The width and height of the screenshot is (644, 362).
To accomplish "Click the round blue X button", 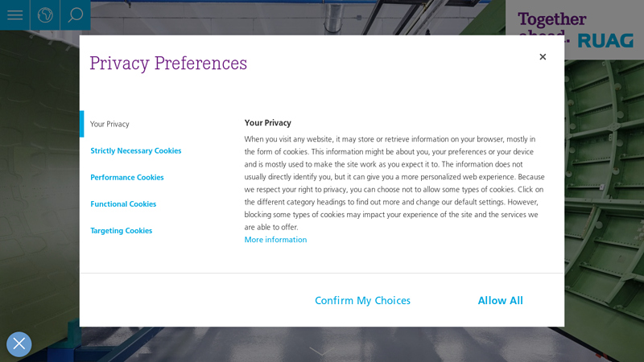I will [19, 344].
